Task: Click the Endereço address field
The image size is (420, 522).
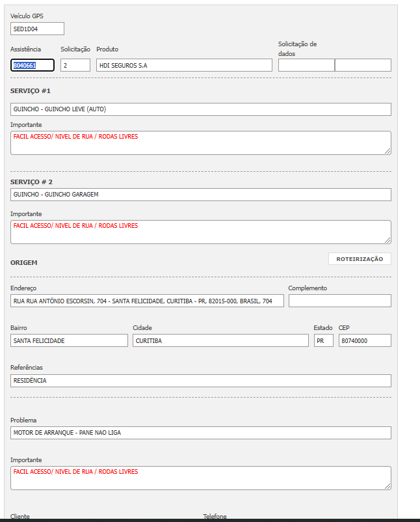Action: [x=148, y=301]
